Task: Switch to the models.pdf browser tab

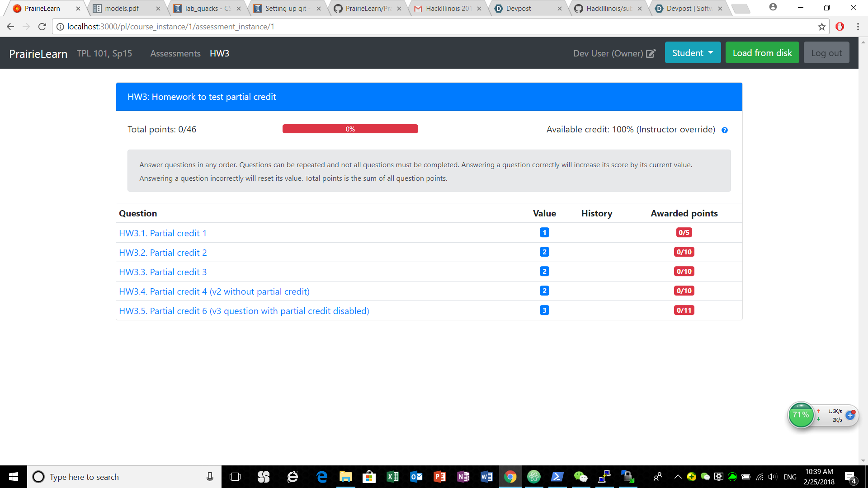Action: point(122,8)
